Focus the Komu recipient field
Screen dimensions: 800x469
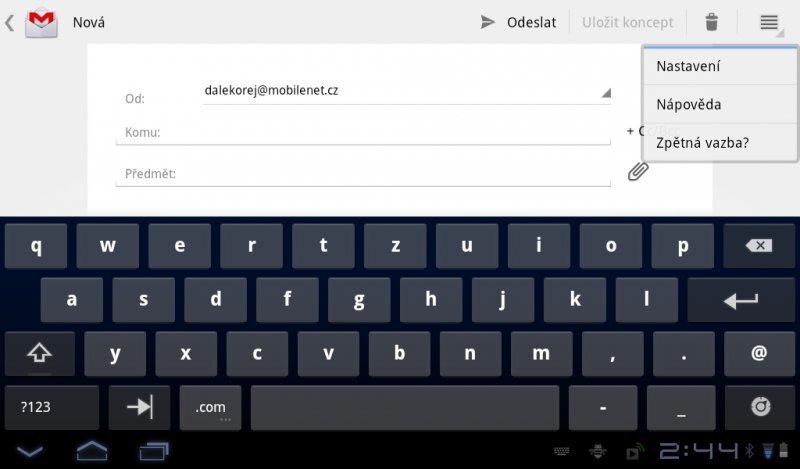(x=363, y=133)
